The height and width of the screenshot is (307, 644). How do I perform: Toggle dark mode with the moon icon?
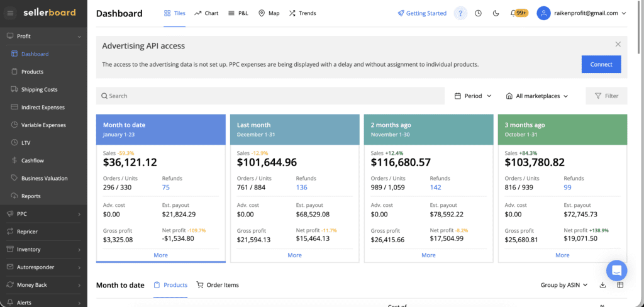coord(496,13)
